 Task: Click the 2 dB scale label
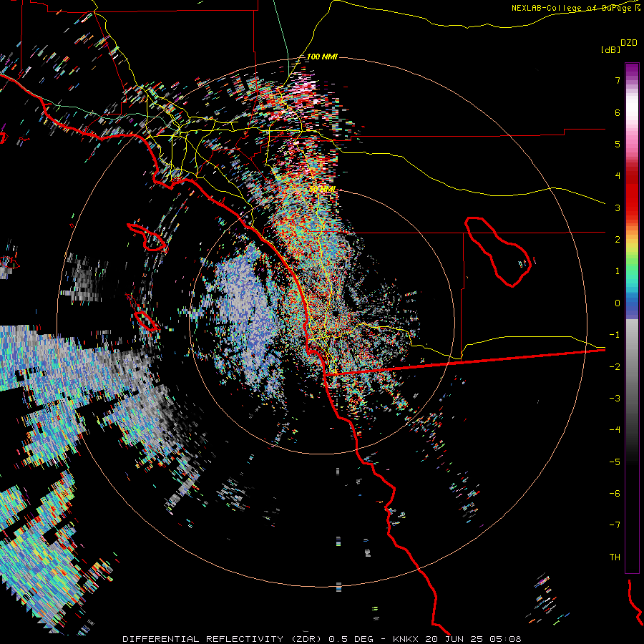pos(618,240)
